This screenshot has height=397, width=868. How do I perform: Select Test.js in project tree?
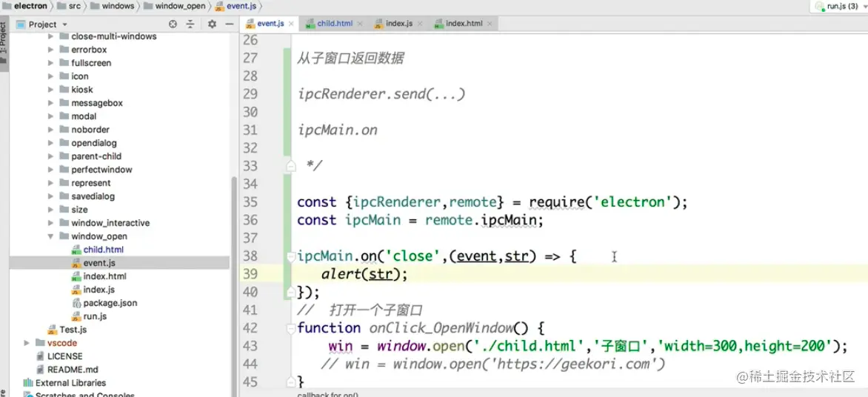(73, 330)
